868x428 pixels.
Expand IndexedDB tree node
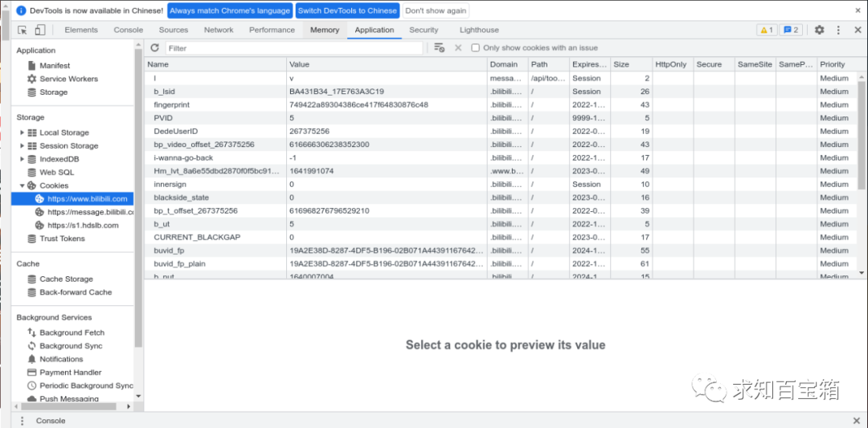(23, 159)
